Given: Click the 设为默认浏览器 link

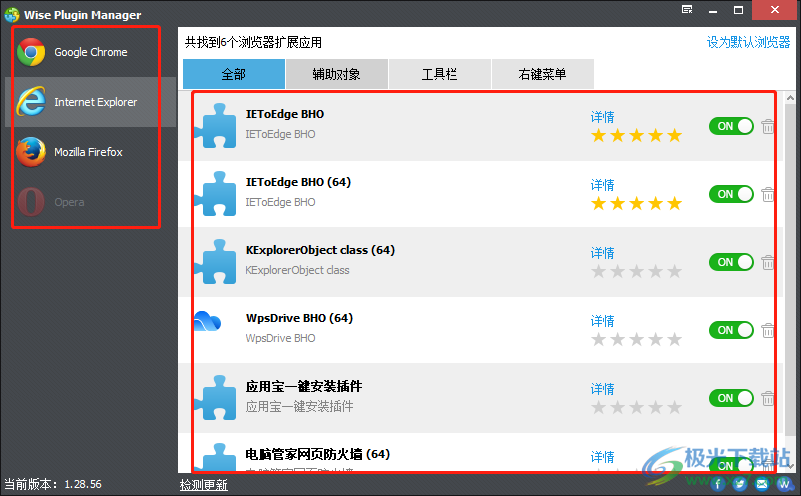Looking at the screenshot, I should tap(748, 42).
